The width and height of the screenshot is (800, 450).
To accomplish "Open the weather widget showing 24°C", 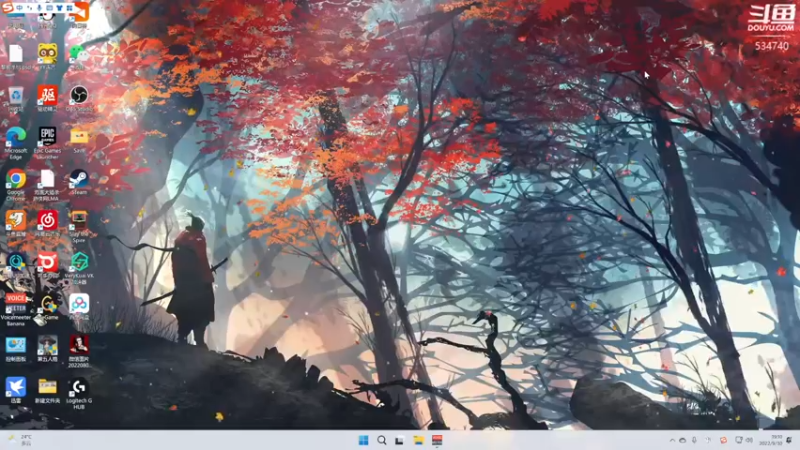I will click(x=20, y=440).
